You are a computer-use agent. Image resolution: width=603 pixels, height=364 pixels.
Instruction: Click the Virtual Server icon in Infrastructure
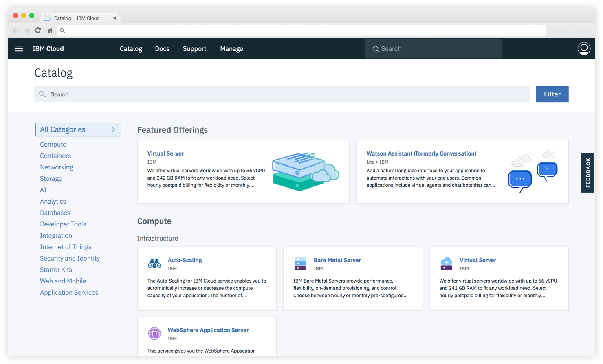pyautogui.click(x=447, y=263)
